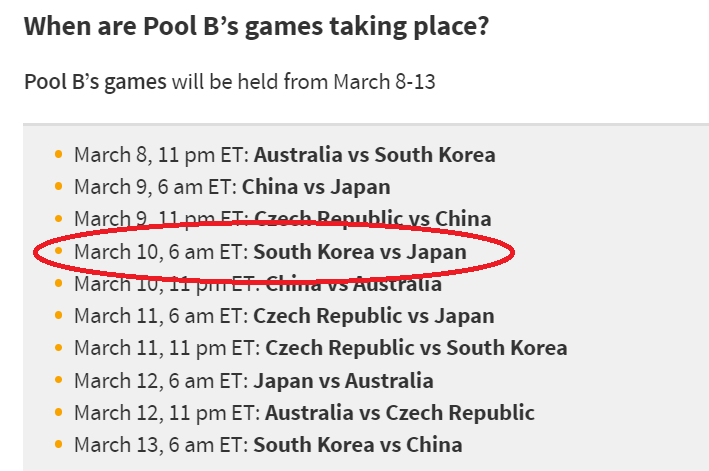Click the "March 9, 6 am ET" time text
The image size is (709, 471).
pyautogui.click(x=156, y=187)
